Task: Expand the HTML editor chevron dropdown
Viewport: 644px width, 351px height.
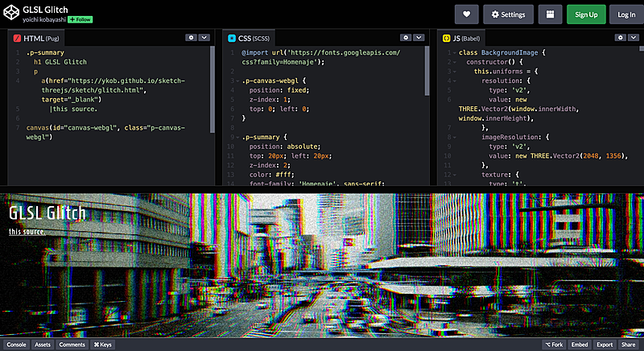Action: [204, 37]
